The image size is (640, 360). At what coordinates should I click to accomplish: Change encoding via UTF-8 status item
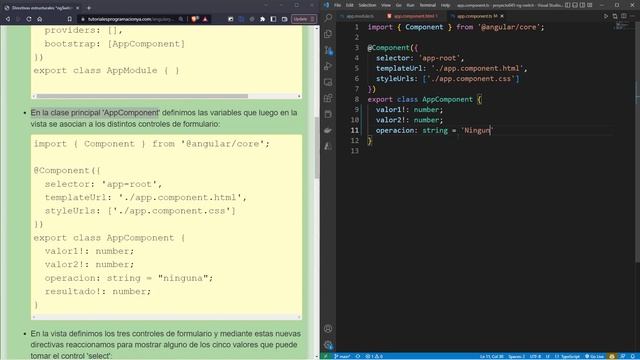pyautogui.click(x=535, y=356)
